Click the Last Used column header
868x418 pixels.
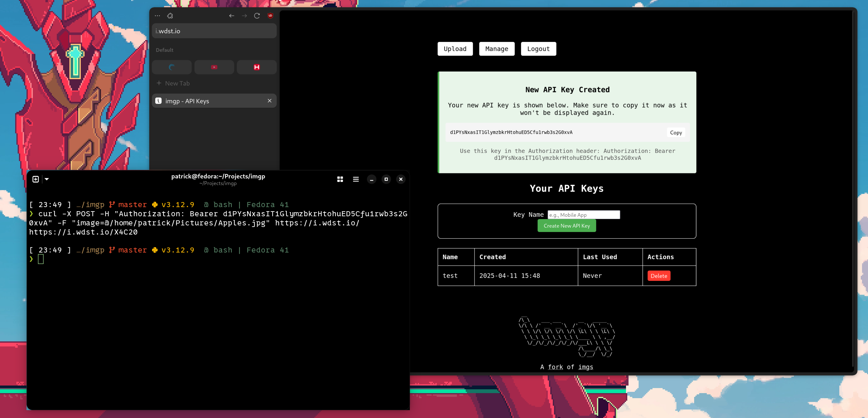click(610, 257)
